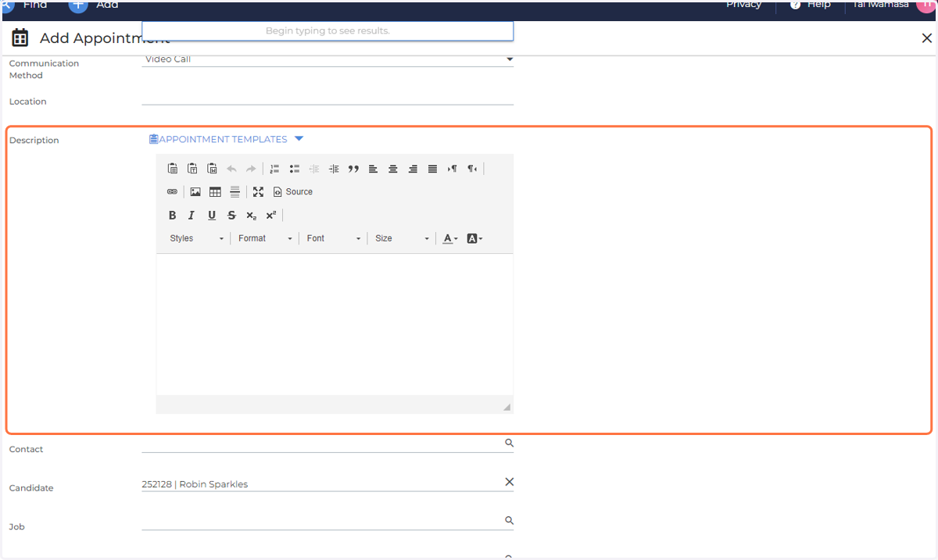Click the Contact search field
Screen dimensions: 938x560
point(328,444)
